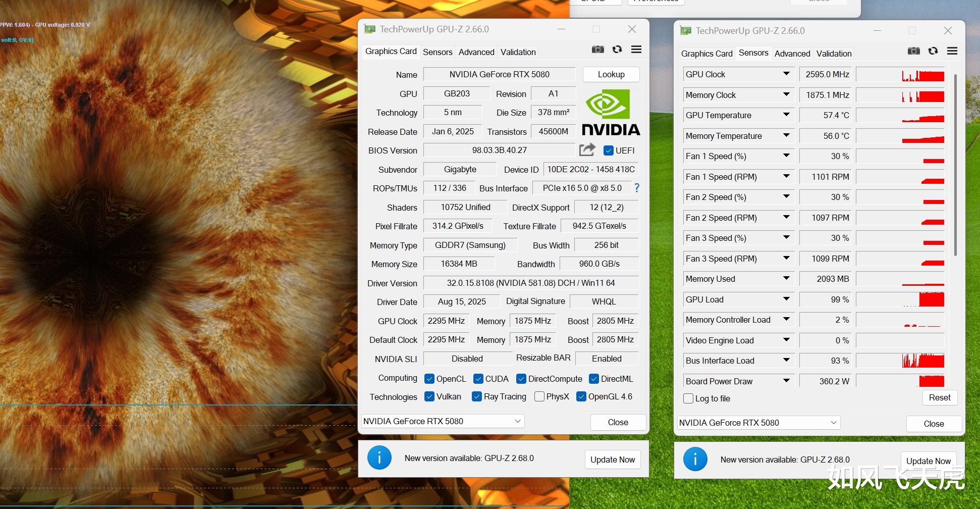
Task: Open GPU Clock sensor dropdown
Action: click(x=786, y=74)
